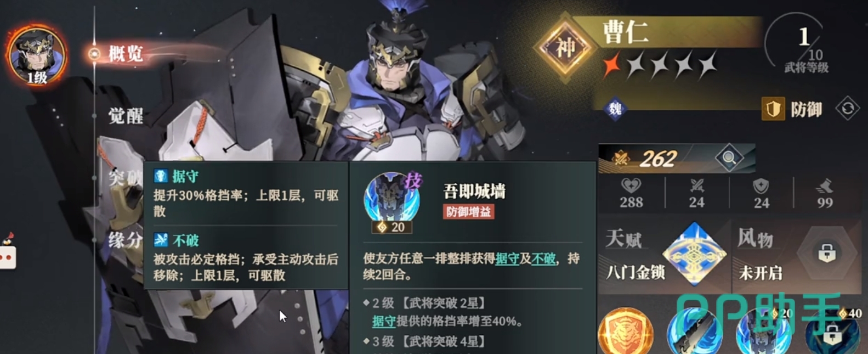Click the 不破 underlined link in description
Image resolution: width=868 pixels, height=354 pixels.
[543, 259]
